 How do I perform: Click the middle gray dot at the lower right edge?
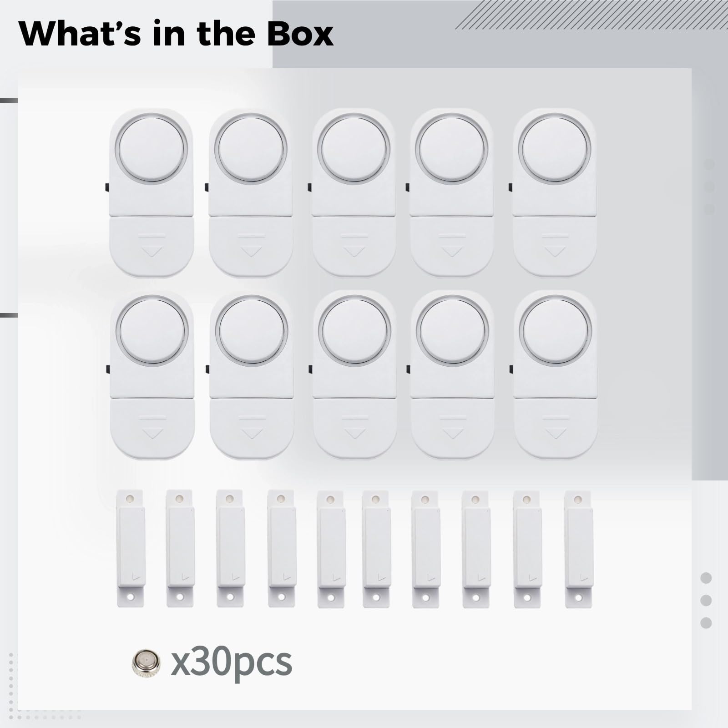706,600
